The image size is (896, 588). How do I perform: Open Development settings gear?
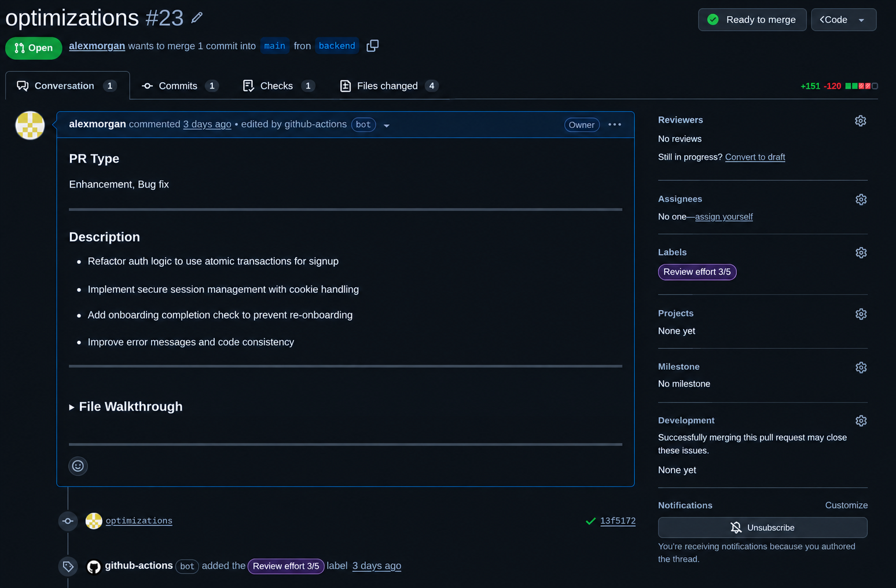861,421
